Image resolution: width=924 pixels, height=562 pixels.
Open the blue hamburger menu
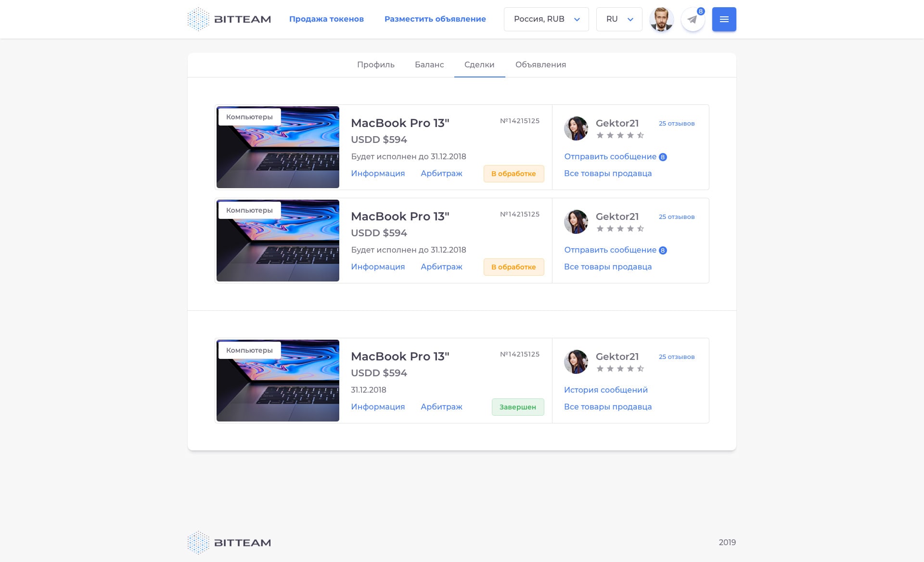click(x=724, y=19)
